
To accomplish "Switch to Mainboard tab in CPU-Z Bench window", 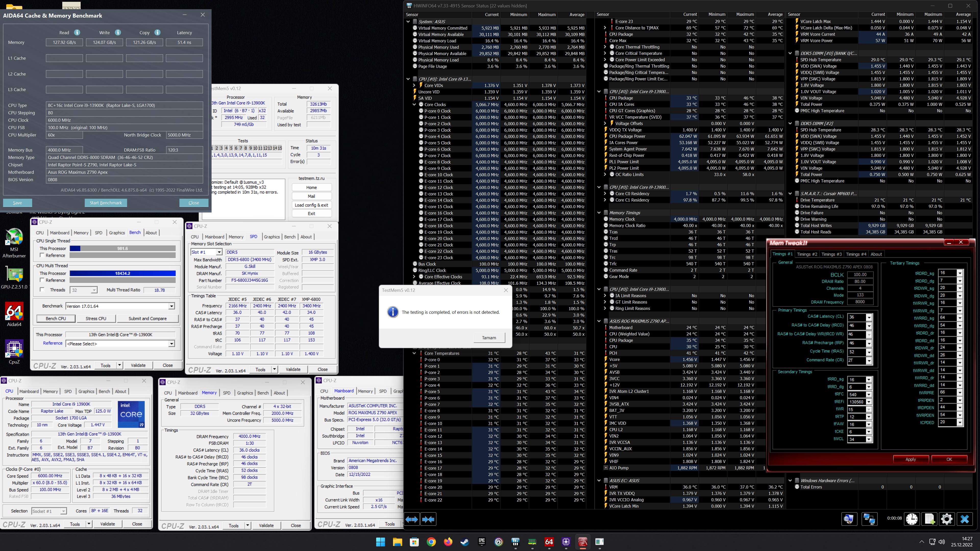I will 60,233.
